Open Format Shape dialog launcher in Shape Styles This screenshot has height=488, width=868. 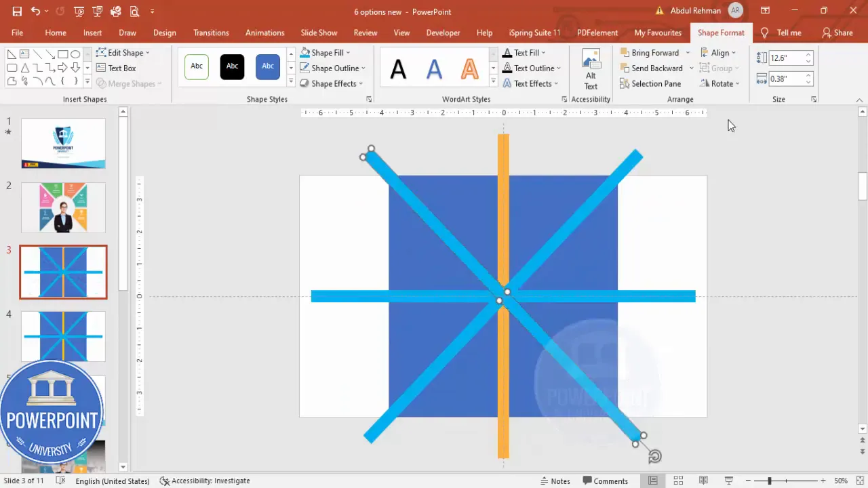coord(369,99)
